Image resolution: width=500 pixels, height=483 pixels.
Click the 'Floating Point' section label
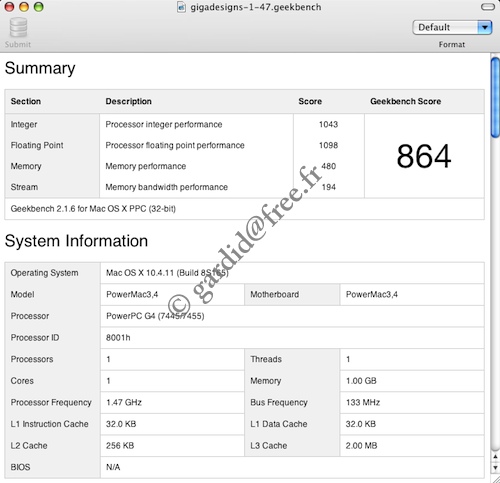pos(37,145)
